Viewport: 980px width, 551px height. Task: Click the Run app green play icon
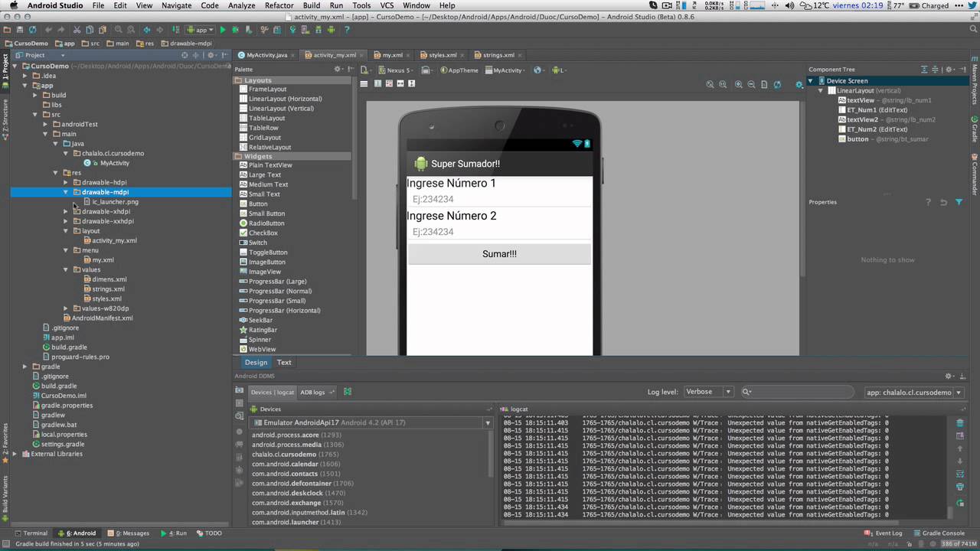pos(223,30)
